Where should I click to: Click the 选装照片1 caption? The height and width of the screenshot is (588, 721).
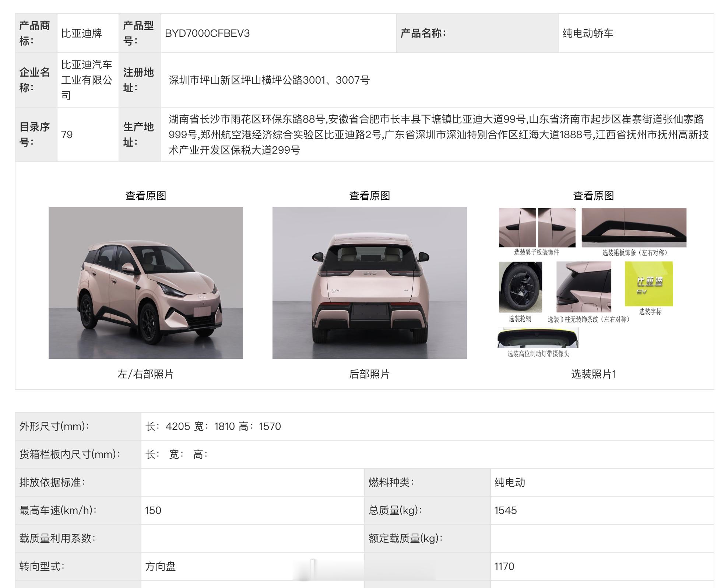[x=593, y=374]
